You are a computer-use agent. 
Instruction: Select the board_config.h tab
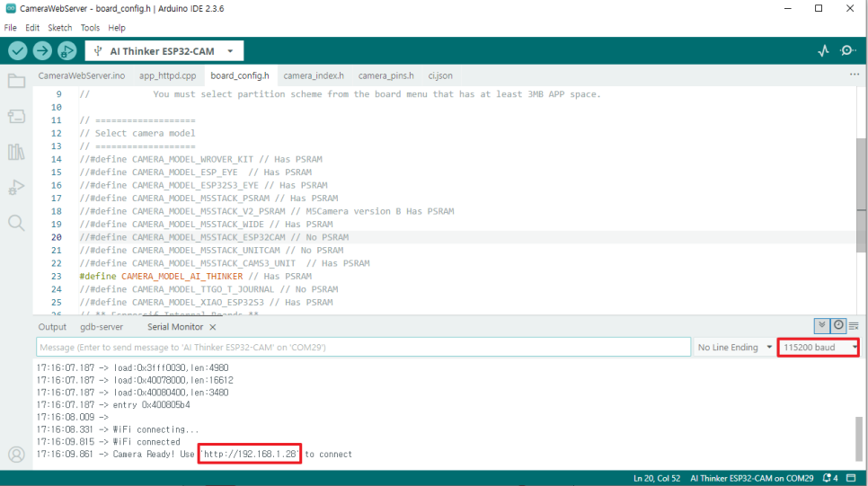click(240, 75)
